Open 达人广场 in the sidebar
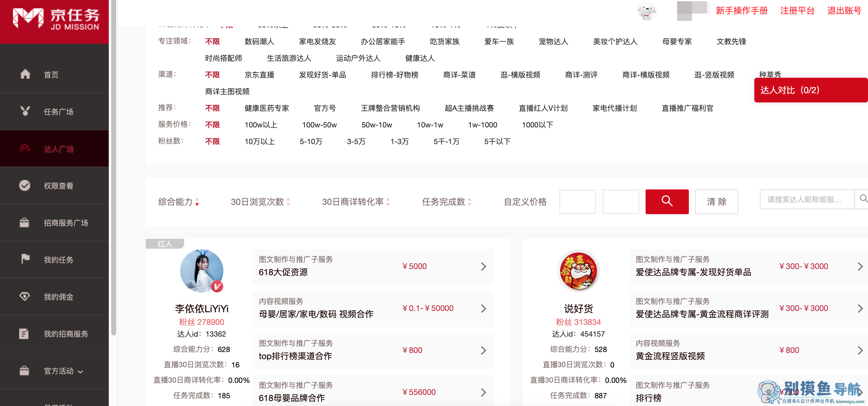This screenshot has width=868, height=406. (x=58, y=148)
